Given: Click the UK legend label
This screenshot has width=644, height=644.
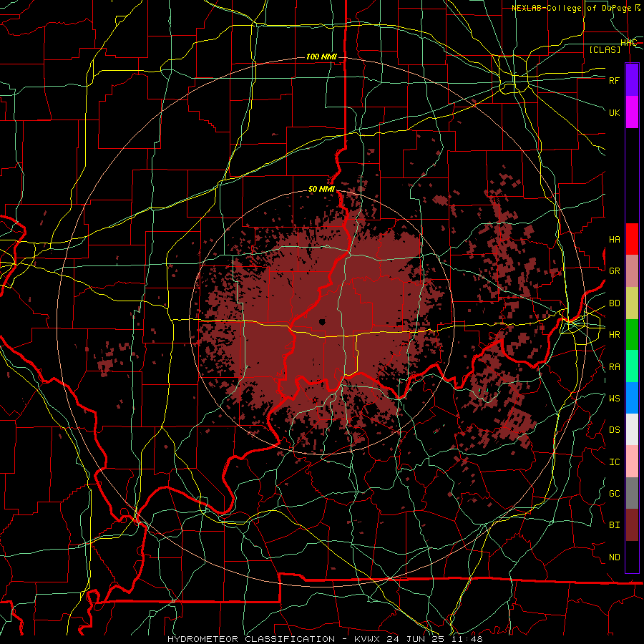Looking at the screenshot, I should pyautogui.click(x=614, y=112).
